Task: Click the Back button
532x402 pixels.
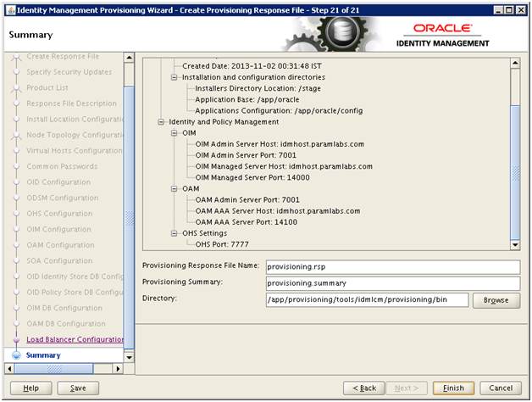Action: [x=364, y=388]
